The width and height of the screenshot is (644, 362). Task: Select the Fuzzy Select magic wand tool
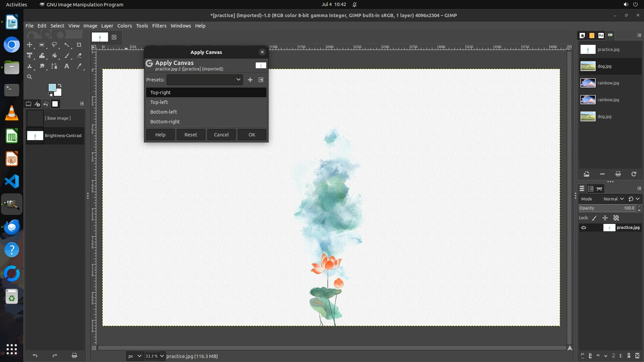tap(67, 45)
